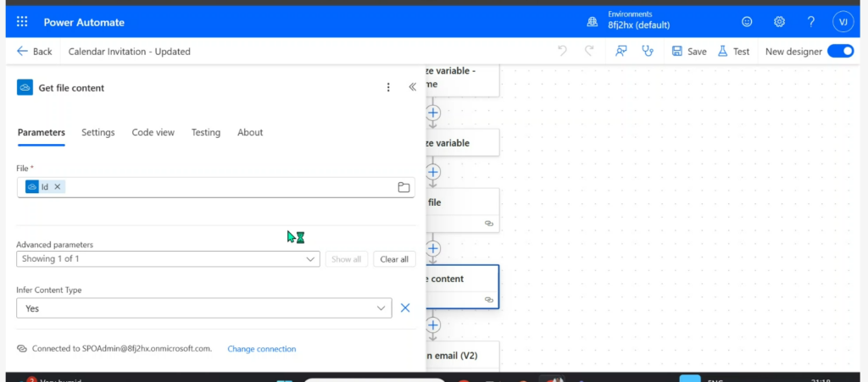Image resolution: width=868 pixels, height=382 pixels.
Task: Switch to the Settings tab
Action: point(98,132)
